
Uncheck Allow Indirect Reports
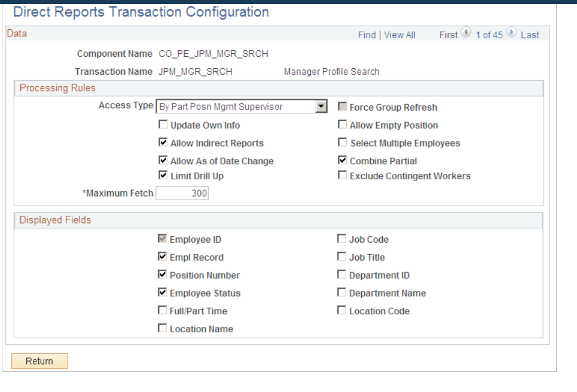coord(163,143)
